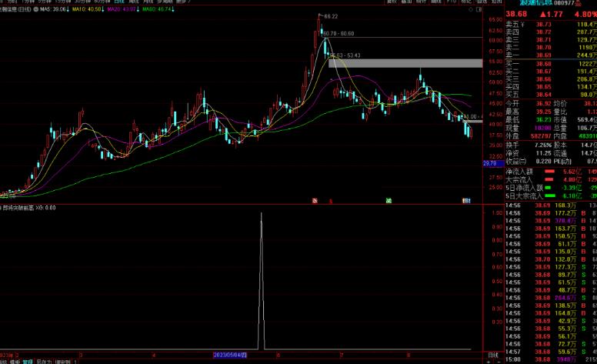Click the 今开 value 36.92
597x364 pixels.
point(544,104)
